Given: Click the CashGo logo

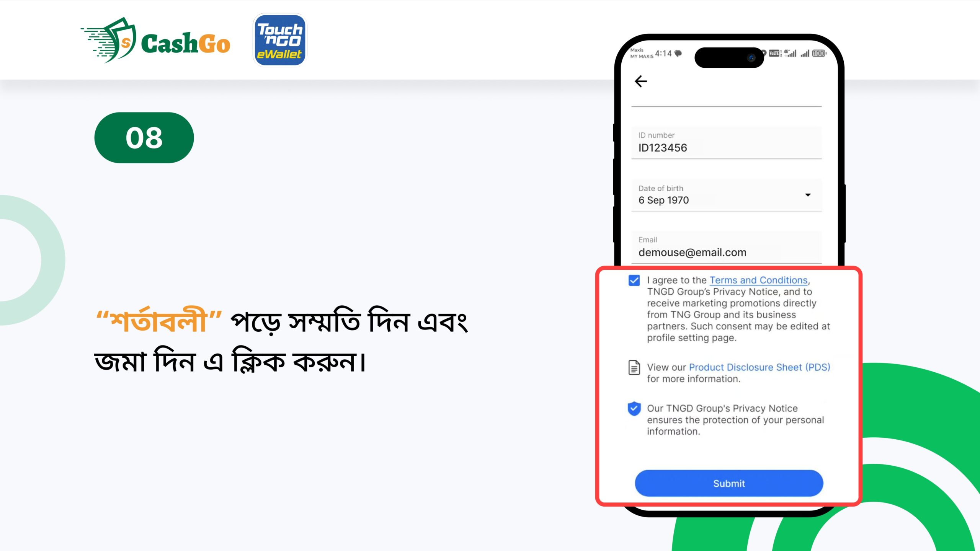Looking at the screenshot, I should 155,40.
